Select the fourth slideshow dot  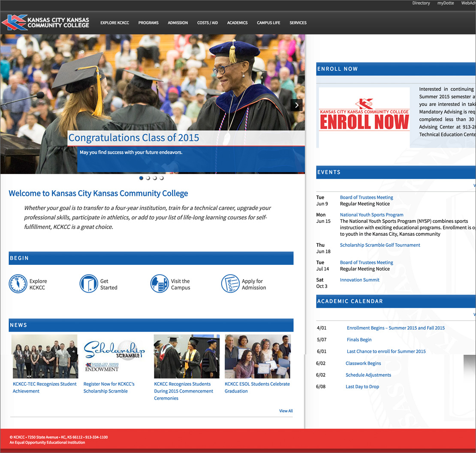point(162,178)
